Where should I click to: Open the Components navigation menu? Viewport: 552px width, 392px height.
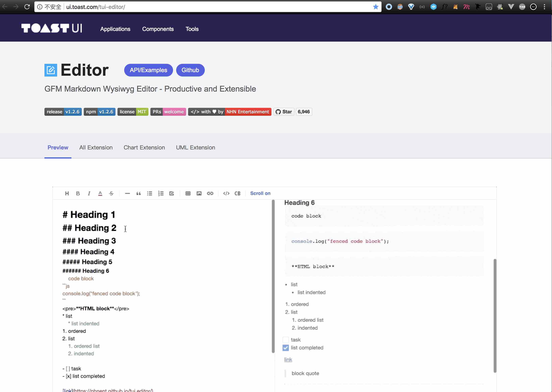[x=158, y=29]
